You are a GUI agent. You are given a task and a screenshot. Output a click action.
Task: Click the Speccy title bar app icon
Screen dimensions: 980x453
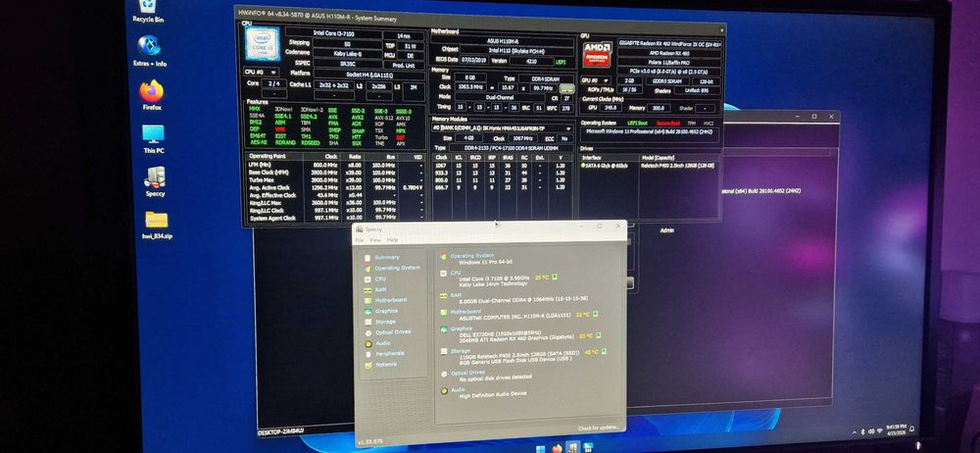[359, 229]
